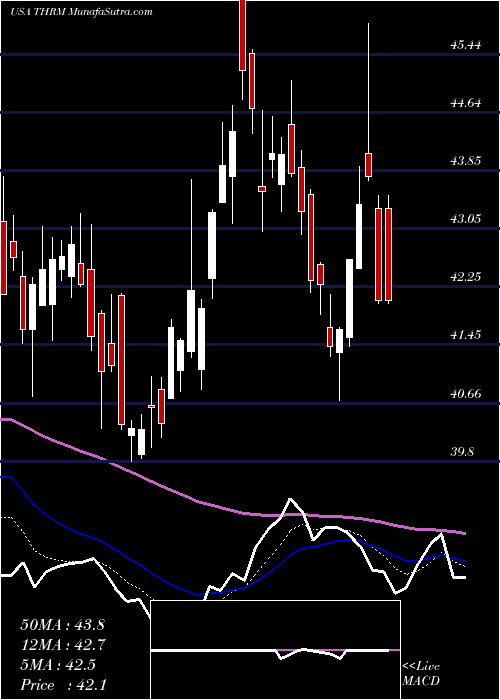This screenshot has height=700, width=500.
Task: Click the 43.05 price axis label
Action: click(x=466, y=219)
